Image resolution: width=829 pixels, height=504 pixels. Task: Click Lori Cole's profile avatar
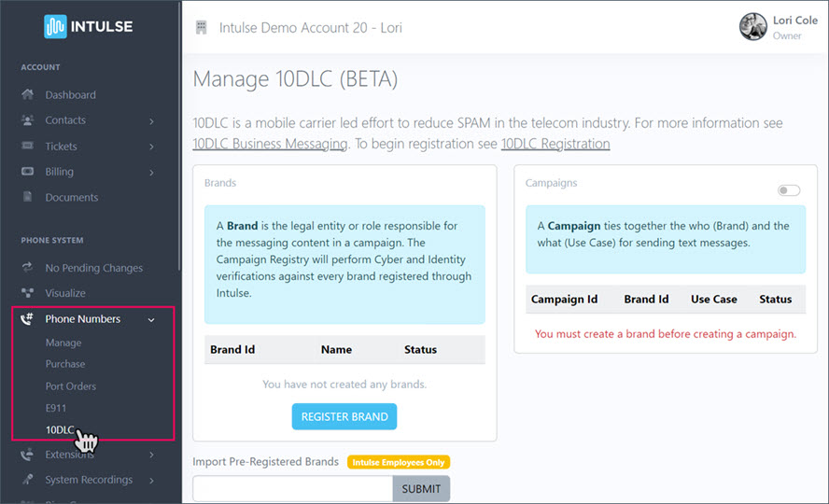tap(752, 27)
